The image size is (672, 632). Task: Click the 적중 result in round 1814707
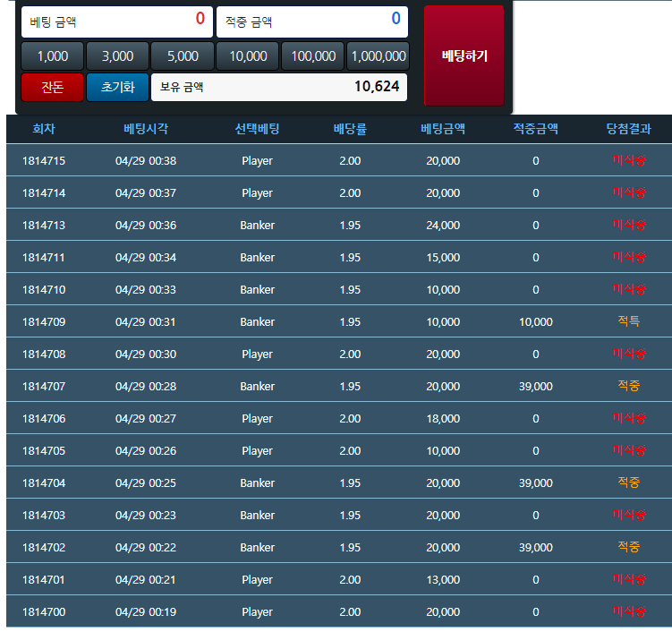tap(628, 386)
